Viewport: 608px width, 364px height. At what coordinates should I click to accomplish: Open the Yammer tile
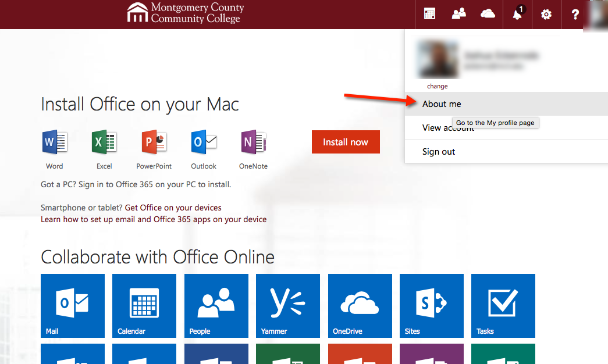tap(288, 306)
